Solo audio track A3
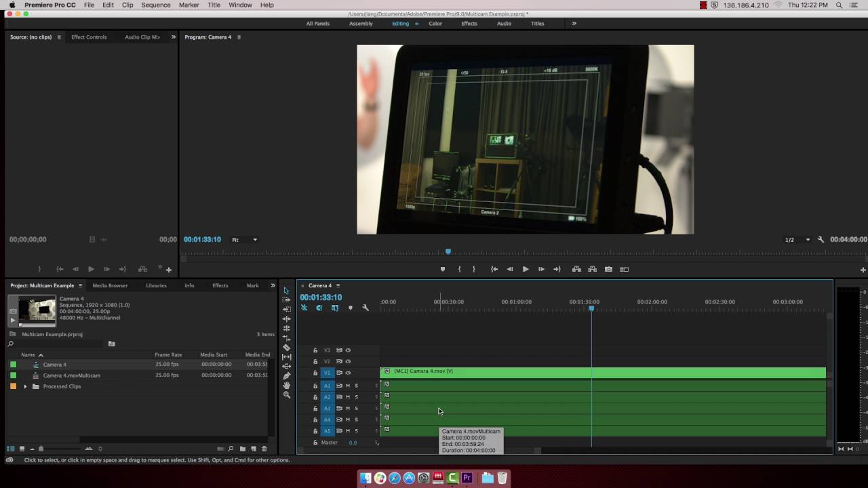 click(x=356, y=408)
